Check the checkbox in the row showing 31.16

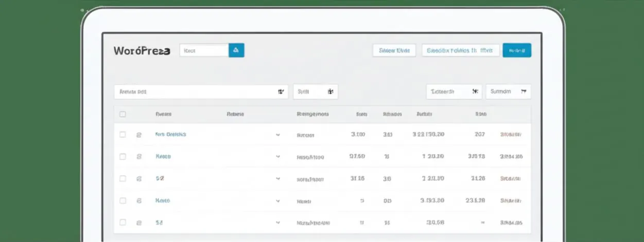123,179
